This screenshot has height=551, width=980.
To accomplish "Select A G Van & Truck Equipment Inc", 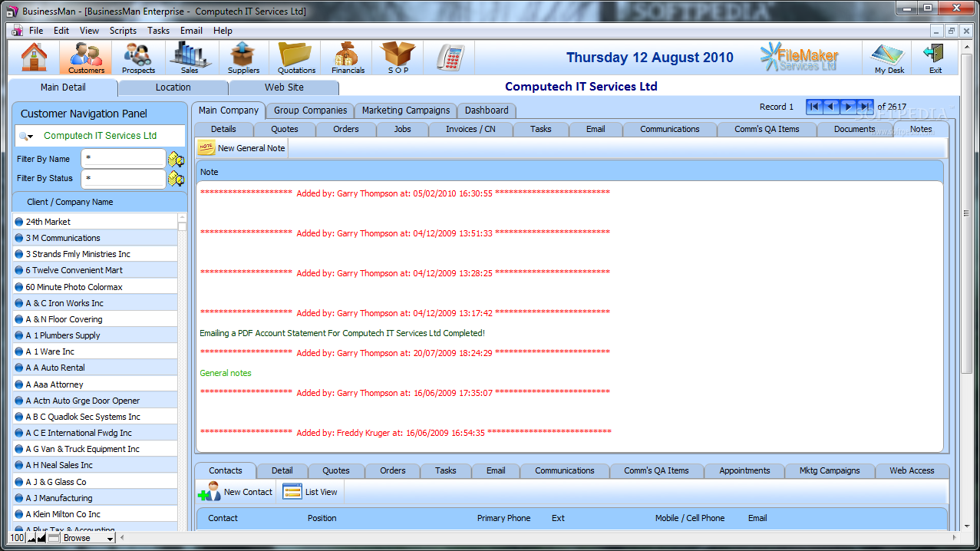I will coord(96,449).
